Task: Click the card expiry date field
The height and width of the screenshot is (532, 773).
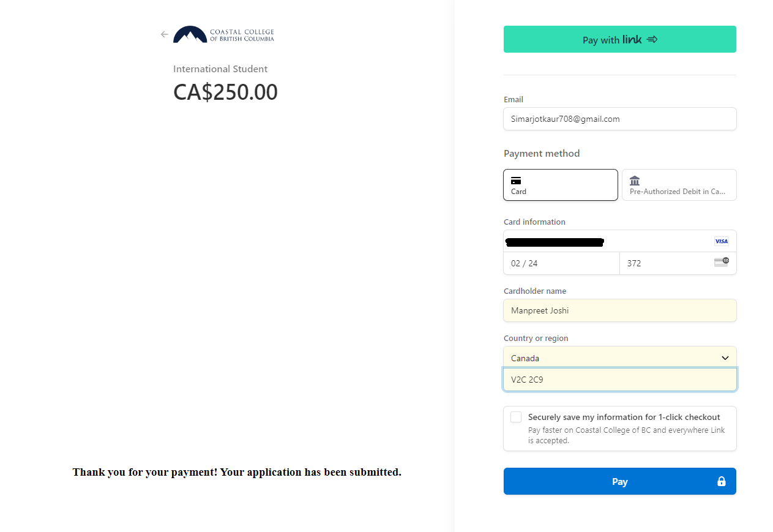Action: coord(561,263)
